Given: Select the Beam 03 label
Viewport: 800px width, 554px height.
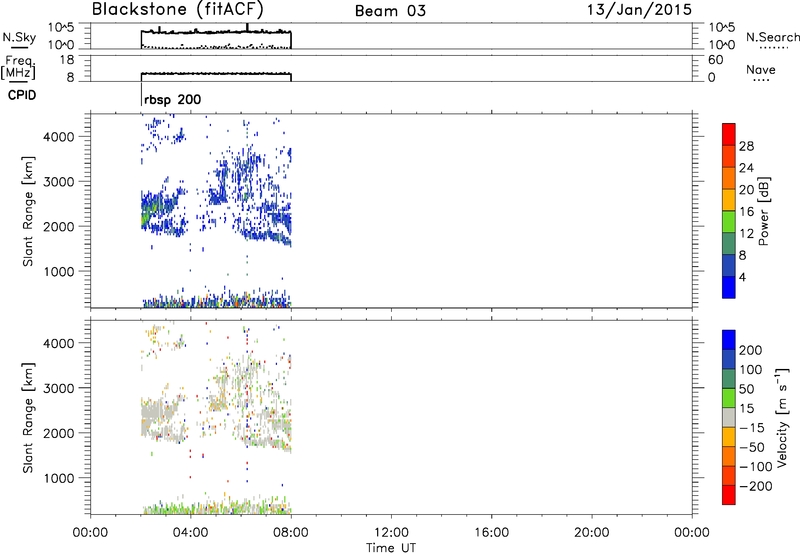Looking at the screenshot, I should [390, 11].
